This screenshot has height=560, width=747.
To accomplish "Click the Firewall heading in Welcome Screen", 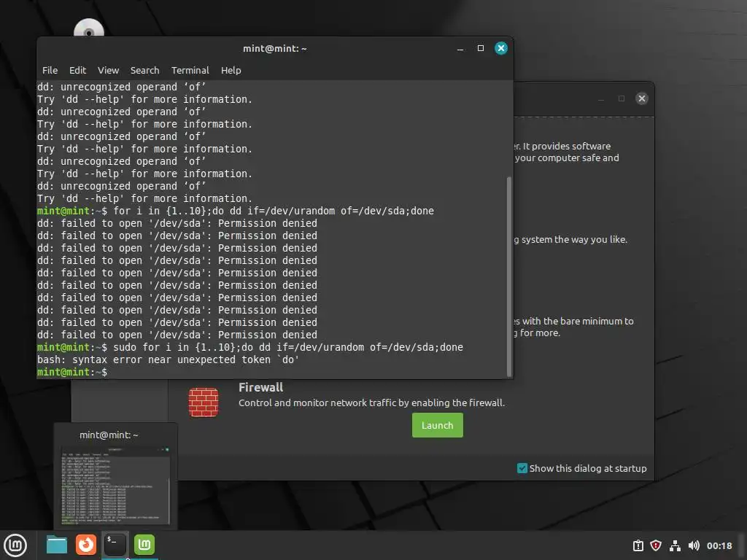I will click(x=260, y=387).
